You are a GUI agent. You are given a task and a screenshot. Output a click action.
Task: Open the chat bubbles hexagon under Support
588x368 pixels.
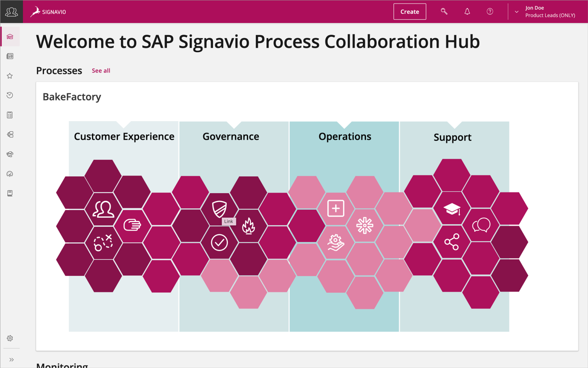coord(482,225)
